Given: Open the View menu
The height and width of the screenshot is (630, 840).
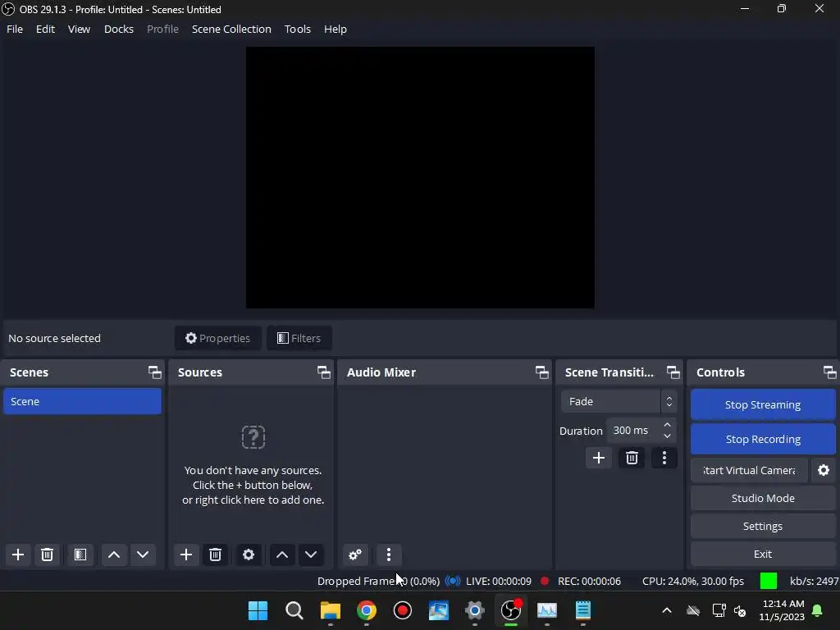Looking at the screenshot, I should 79,29.
